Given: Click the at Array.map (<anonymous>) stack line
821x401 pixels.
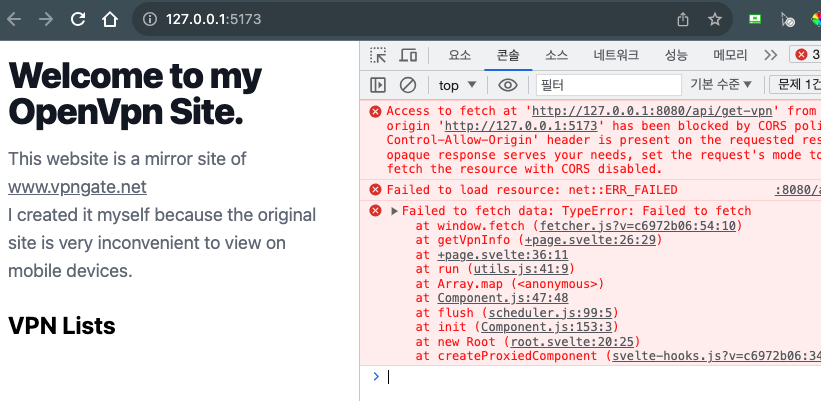Looking at the screenshot, I should click(x=510, y=284).
